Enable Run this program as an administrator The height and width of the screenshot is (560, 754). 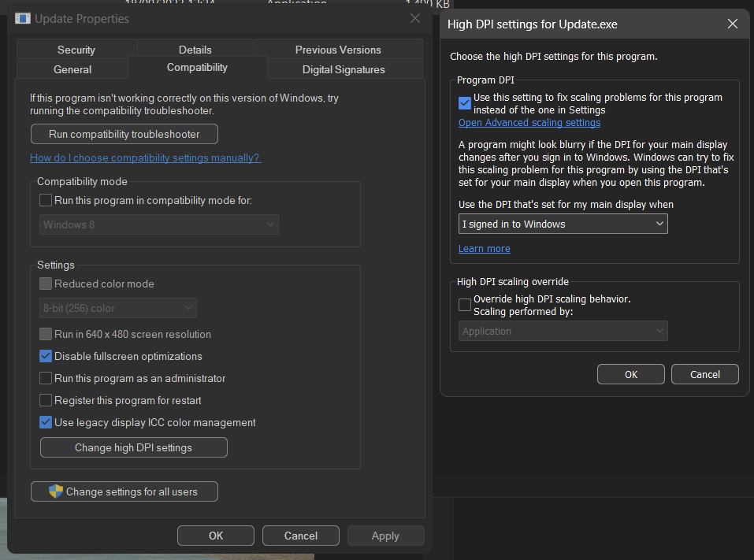tap(46, 378)
